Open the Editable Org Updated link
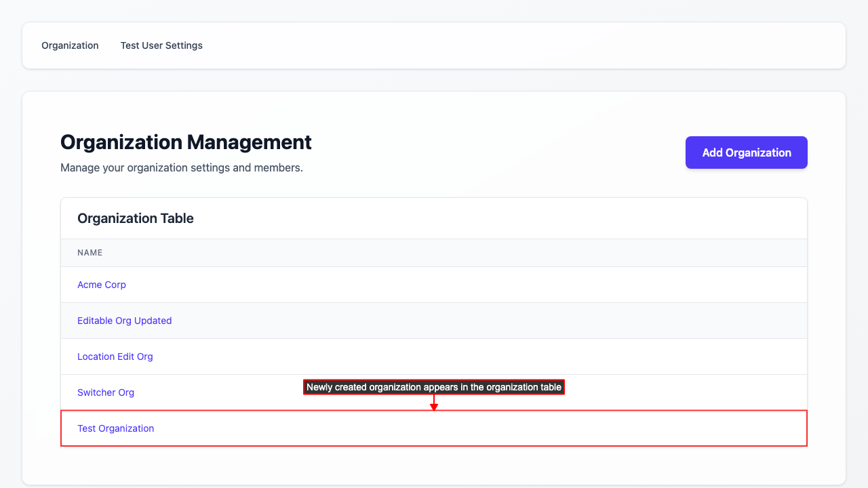The width and height of the screenshot is (868, 488). click(x=124, y=321)
